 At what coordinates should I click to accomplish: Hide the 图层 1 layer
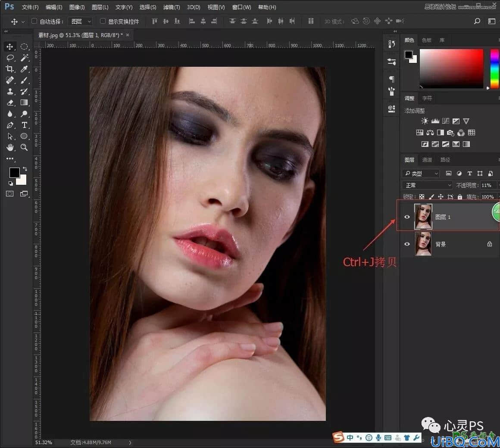tap(407, 217)
